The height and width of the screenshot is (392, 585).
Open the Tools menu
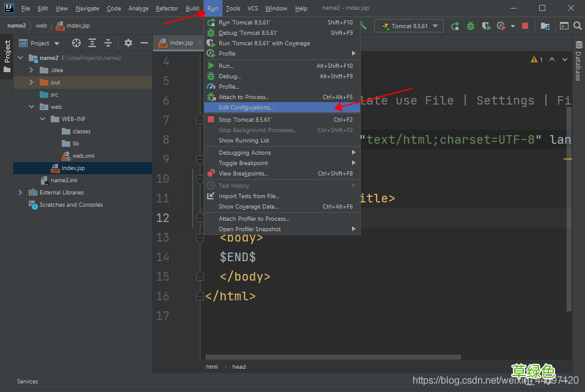pos(233,9)
